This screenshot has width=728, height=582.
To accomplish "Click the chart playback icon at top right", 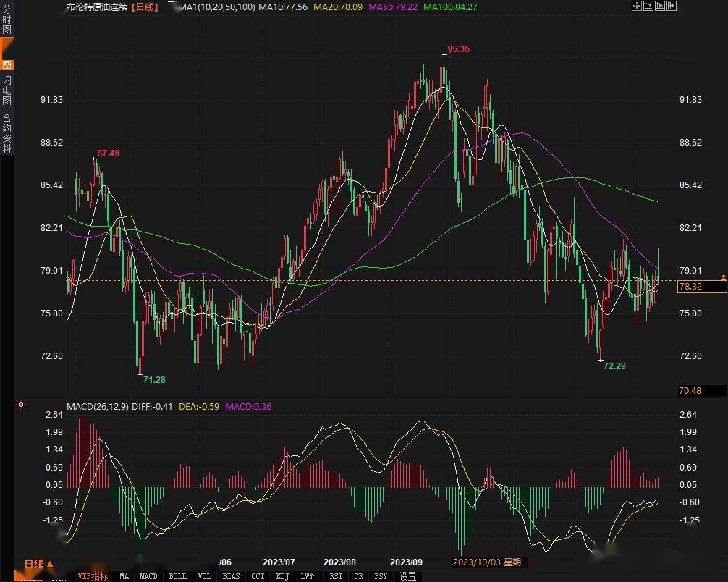I will [x=661, y=7].
